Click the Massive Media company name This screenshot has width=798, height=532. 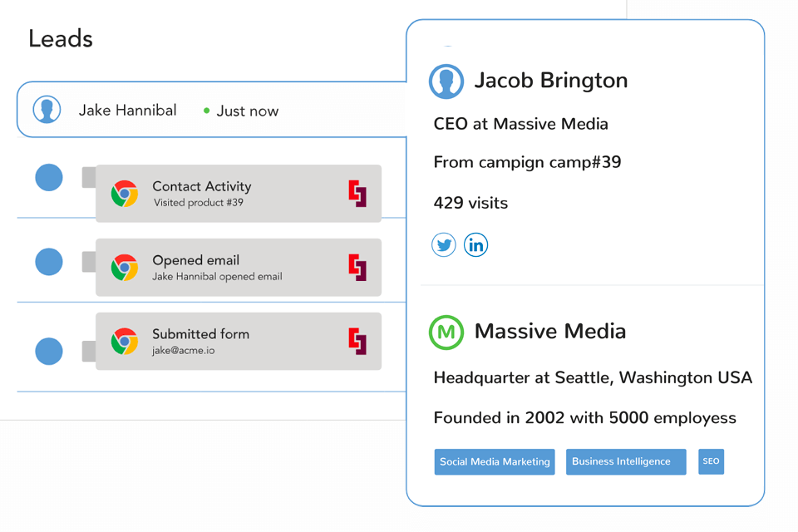[549, 332]
